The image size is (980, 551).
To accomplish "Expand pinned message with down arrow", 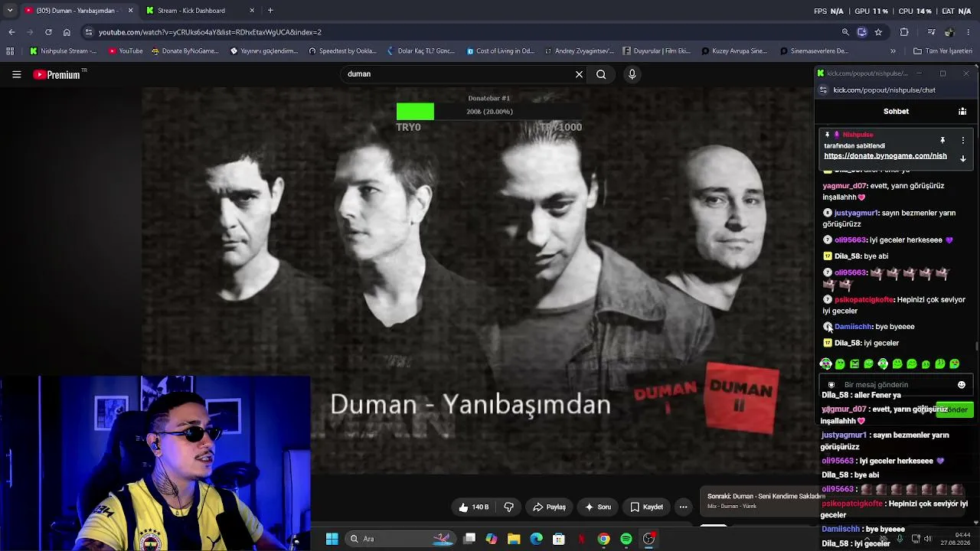I will point(963,158).
